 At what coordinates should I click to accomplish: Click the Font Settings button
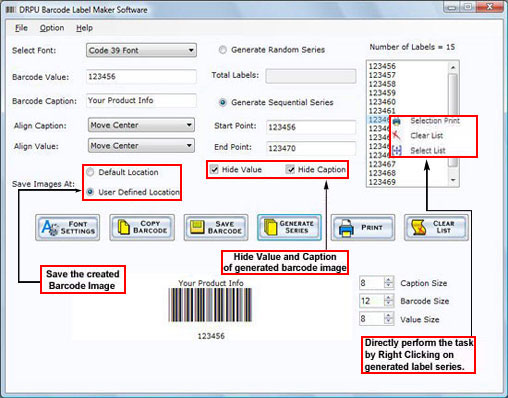(x=67, y=228)
